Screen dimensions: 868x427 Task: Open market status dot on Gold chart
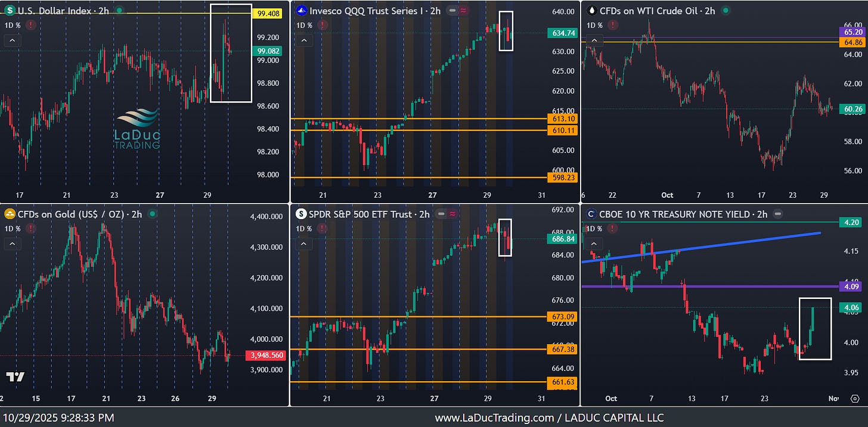(153, 214)
